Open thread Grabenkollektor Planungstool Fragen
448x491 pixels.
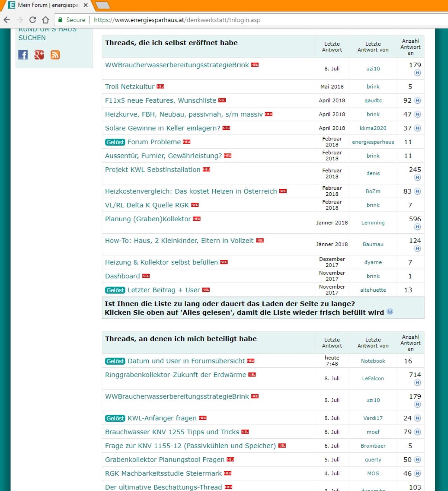[x=165, y=459]
